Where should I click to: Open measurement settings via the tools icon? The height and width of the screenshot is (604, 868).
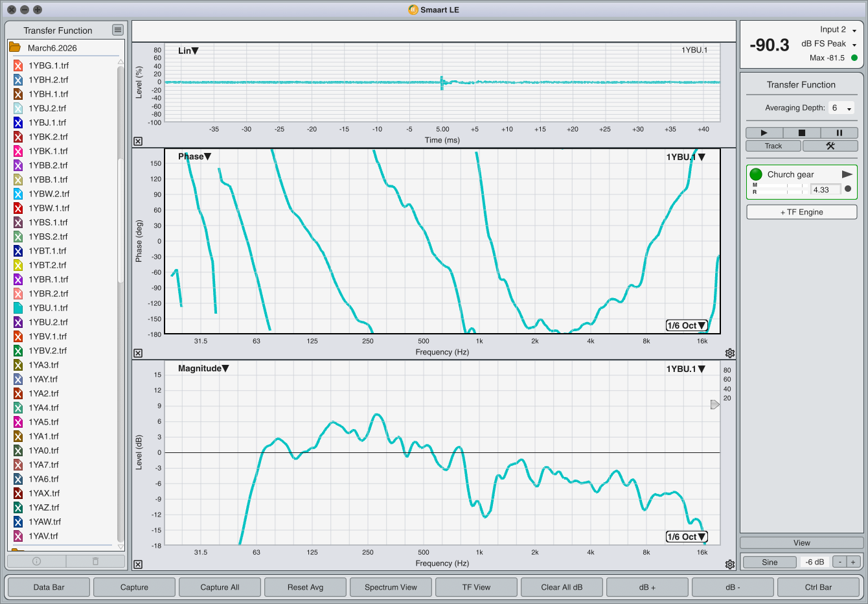coord(830,146)
